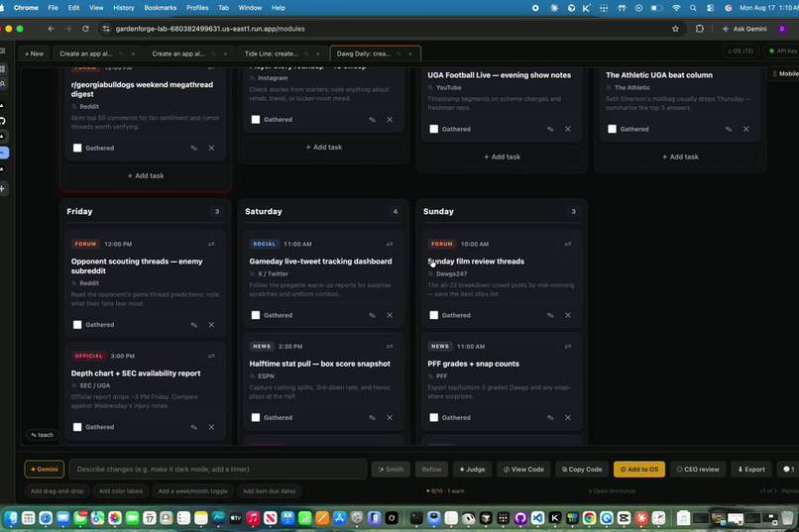Edit the Gameday live-tweet tracking dashboard card
This screenshot has width=799, height=532.
[x=373, y=316]
